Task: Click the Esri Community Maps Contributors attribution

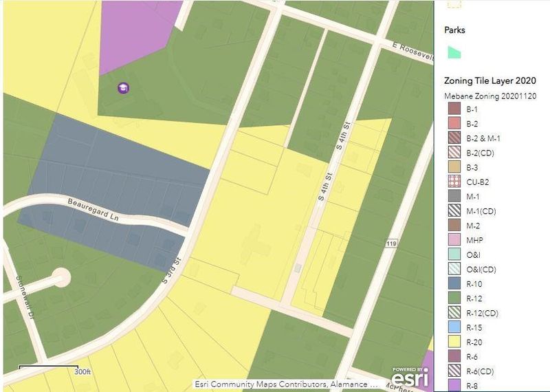Action: (x=286, y=384)
